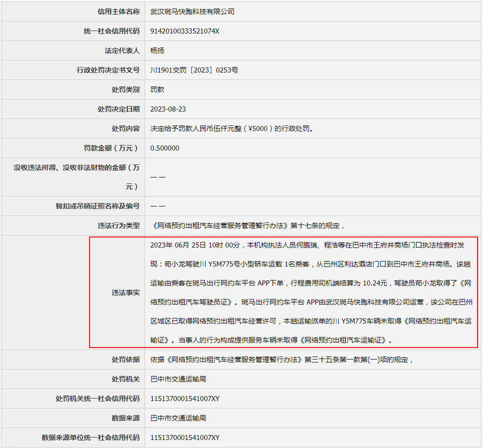483x448 pixels.
Task: Click the dash value in 暂扣或吊销证照 row
Action: pos(158,206)
